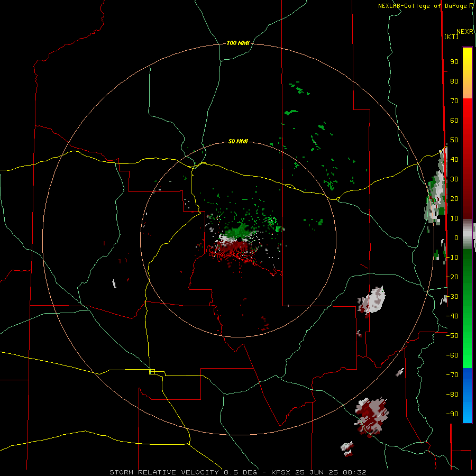Select the gray zero-velocity segment of scale

(x=467, y=234)
